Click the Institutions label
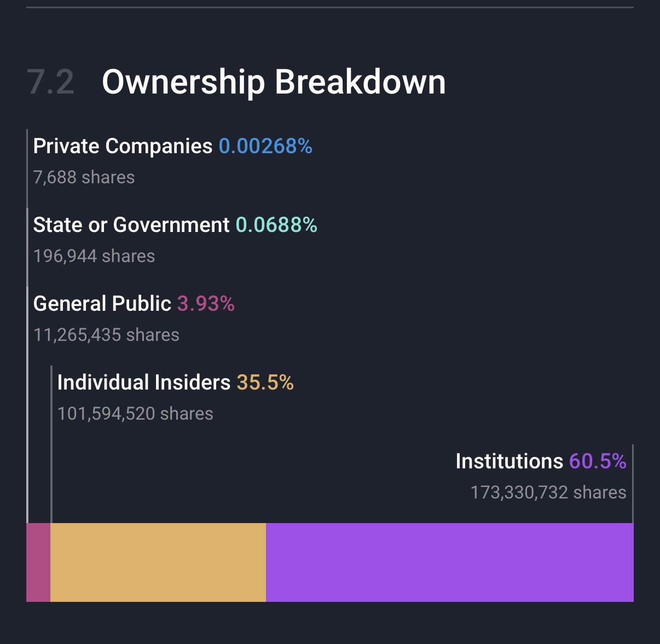The image size is (660, 644). 510,461
